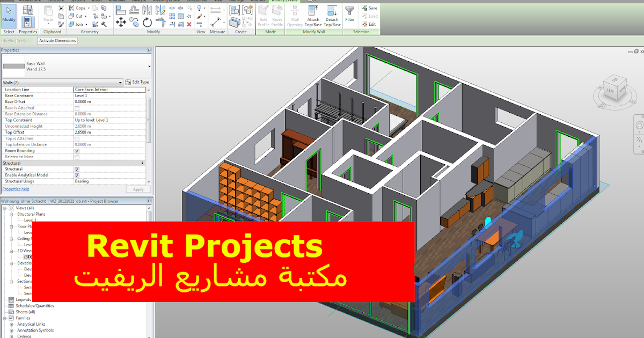Viewport: 644px width, 338px height.
Task: Click the Apply button in Properties
Action: [138, 189]
